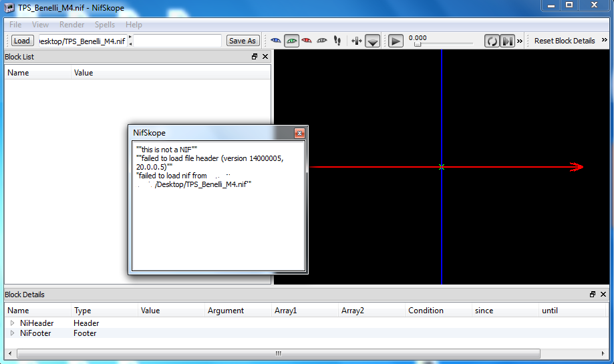Close the Block List panel
The width and height of the screenshot is (614, 364).
(x=265, y=57)
